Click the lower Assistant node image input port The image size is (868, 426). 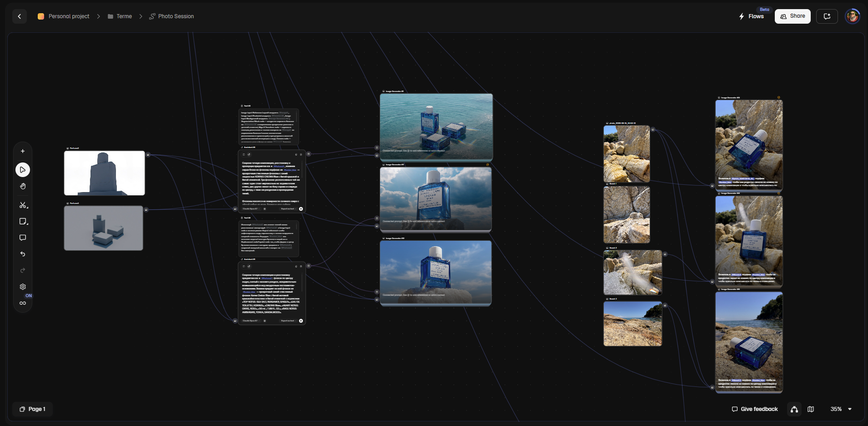click(x=235, y=321)
